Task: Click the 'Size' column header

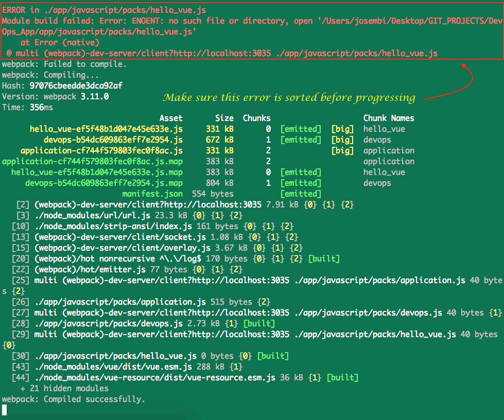Action: (224, 118)
